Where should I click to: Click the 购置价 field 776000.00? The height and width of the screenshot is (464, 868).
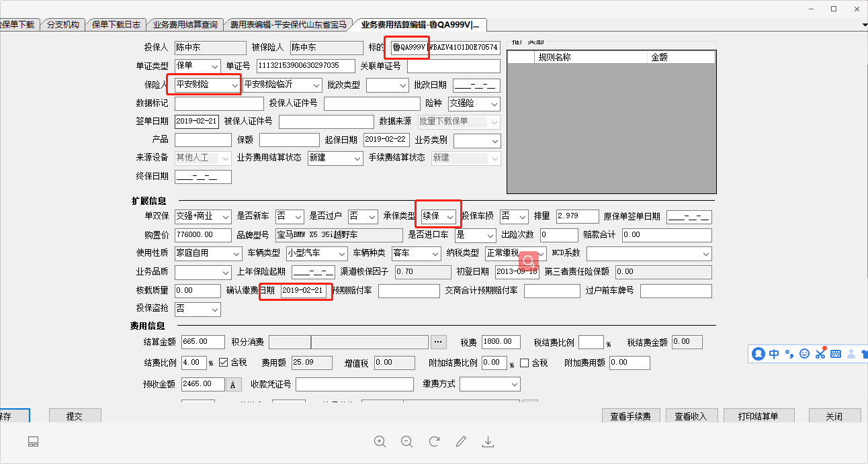(x=202, y=235)
